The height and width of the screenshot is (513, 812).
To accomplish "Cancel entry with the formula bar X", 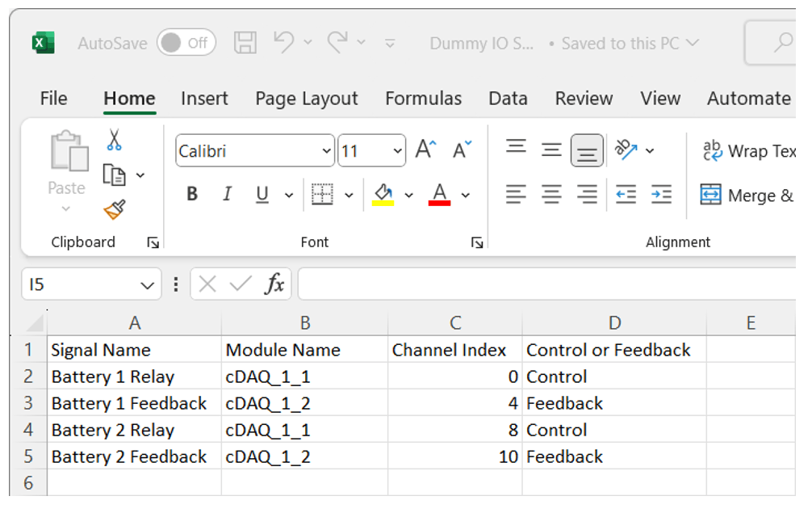I will pos(207,284).
